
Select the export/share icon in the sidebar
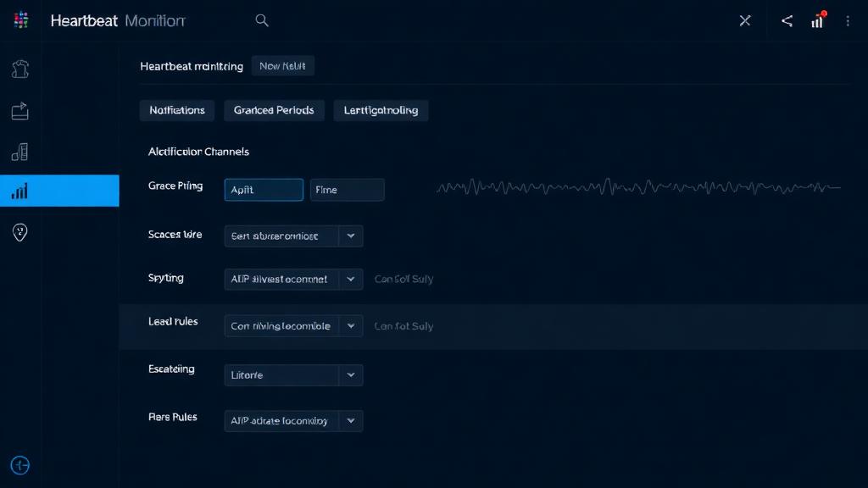point(20,110)
